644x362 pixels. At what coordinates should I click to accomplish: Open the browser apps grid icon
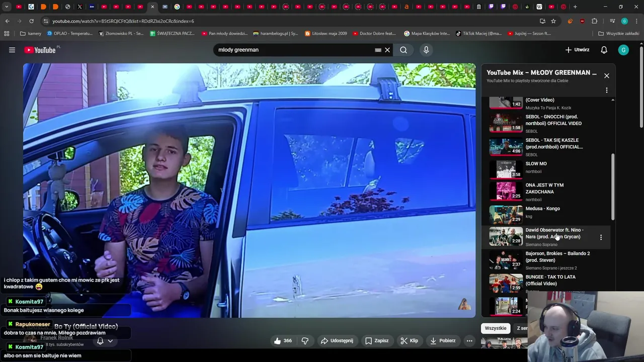click(x=7, y=34)
